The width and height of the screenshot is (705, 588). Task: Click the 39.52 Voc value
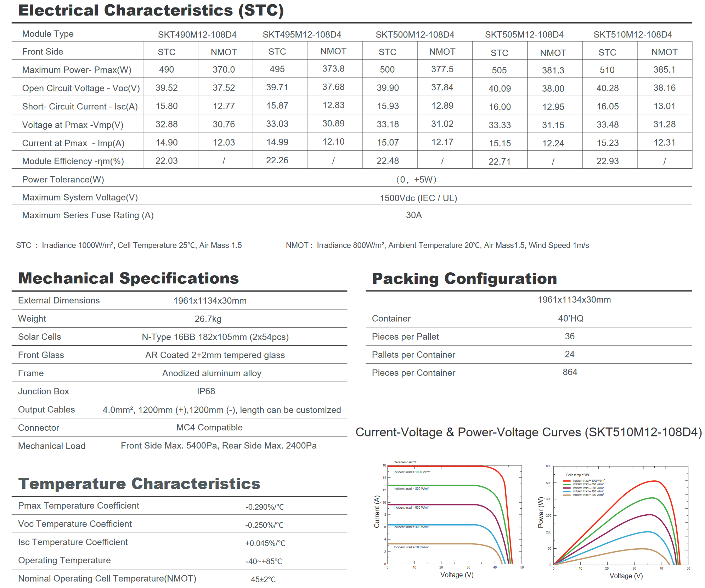pyautogui.click(x=167, y=88)
